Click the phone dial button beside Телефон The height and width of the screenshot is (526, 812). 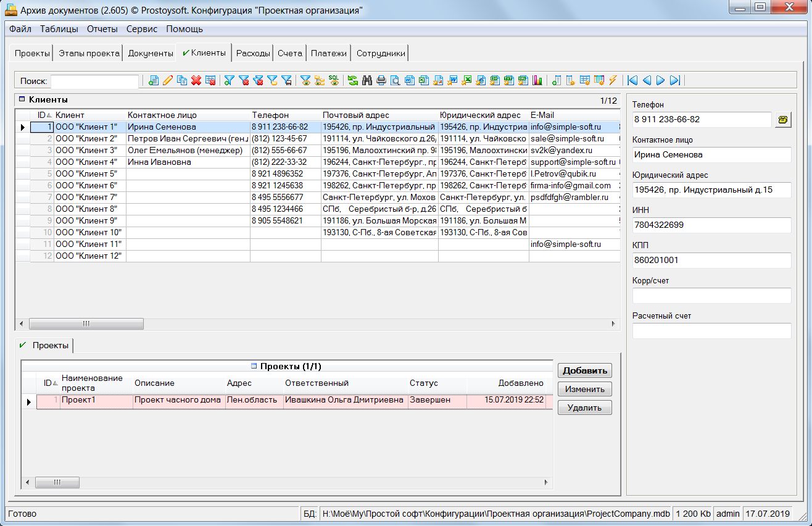[782, 120]
